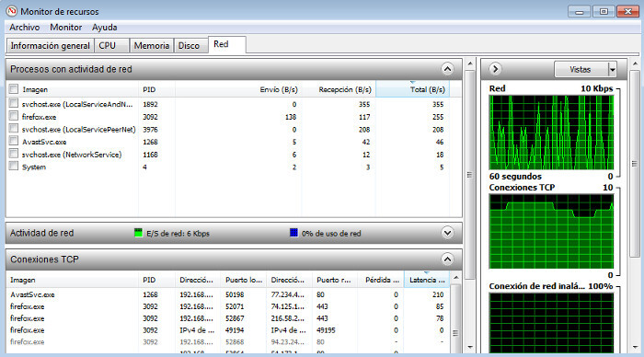Click the blue uso de red indicator square
The image size is (644, 357).
[x=293, y=233]
